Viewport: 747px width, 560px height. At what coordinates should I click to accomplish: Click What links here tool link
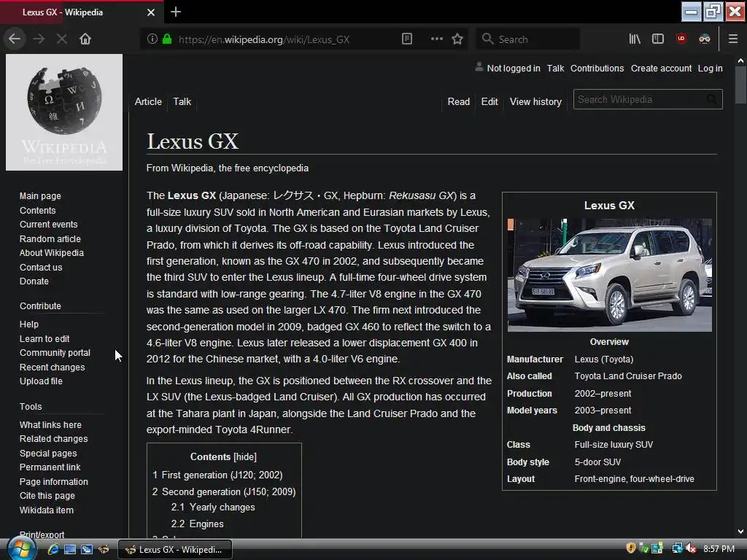pyautogui.click(x=50, y=425)
